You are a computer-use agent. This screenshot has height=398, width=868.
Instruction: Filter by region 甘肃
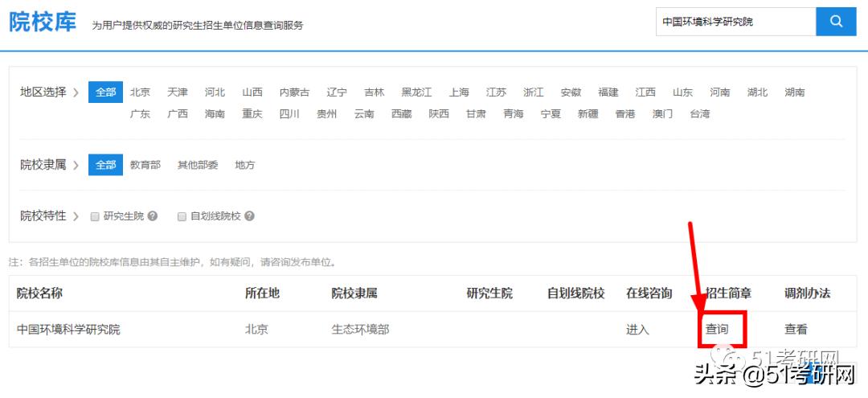coord(476,113)
